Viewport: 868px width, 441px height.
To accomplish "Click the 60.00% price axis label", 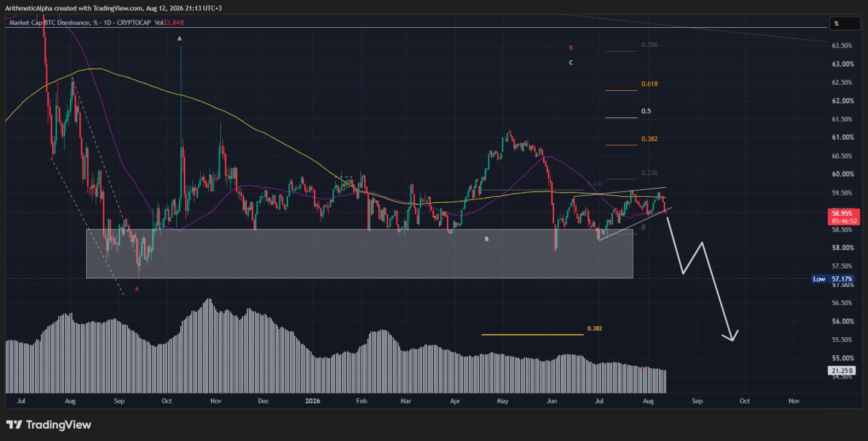I will coord(842,174).
